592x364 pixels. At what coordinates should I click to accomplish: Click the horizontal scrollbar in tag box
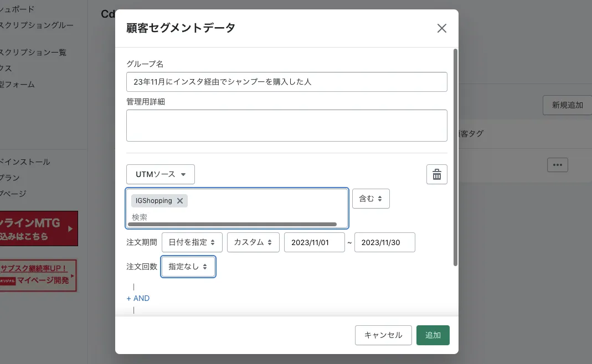231,224
